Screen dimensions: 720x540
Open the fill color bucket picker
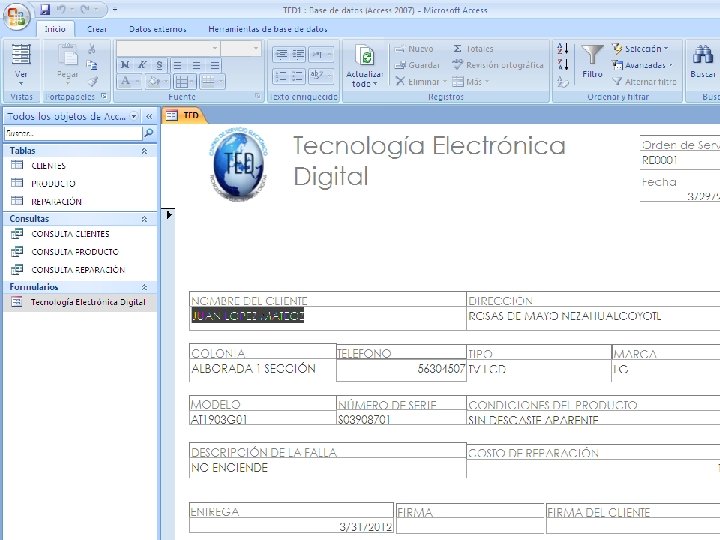pos(158,82)
